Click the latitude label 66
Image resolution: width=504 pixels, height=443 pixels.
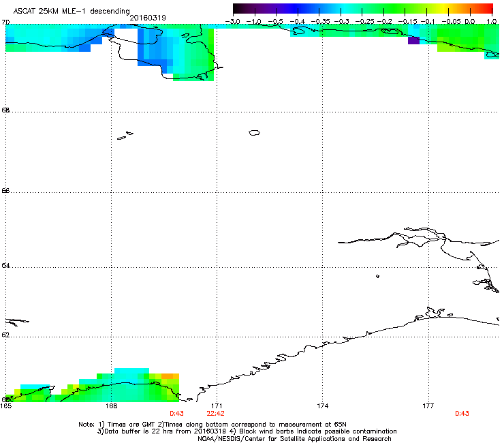click(5, 190)
